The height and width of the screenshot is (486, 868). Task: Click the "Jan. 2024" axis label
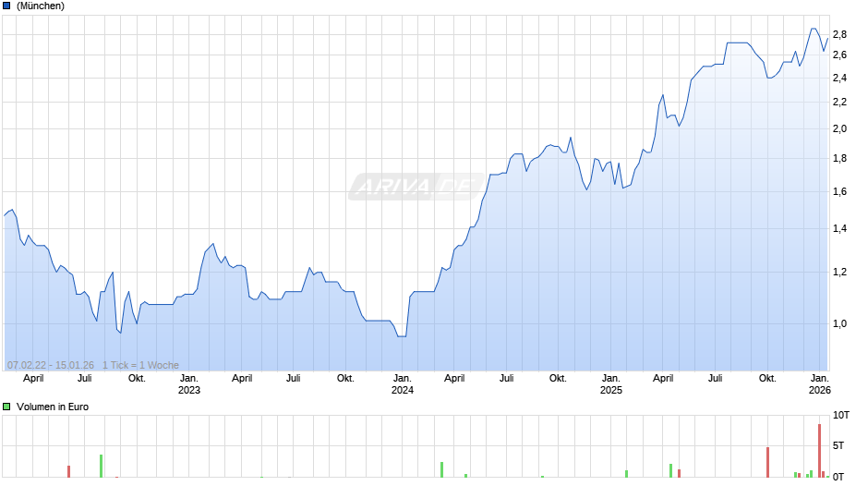point(403,384)
